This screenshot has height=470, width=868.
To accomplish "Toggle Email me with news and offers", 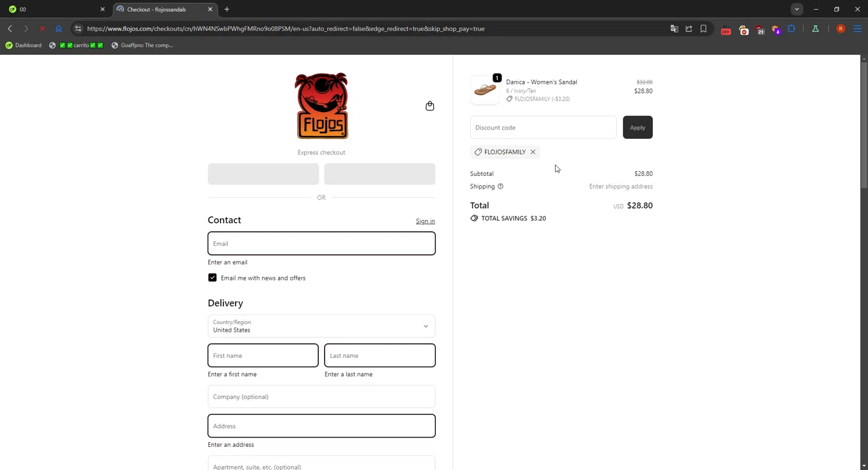I will tap(212, 277).
